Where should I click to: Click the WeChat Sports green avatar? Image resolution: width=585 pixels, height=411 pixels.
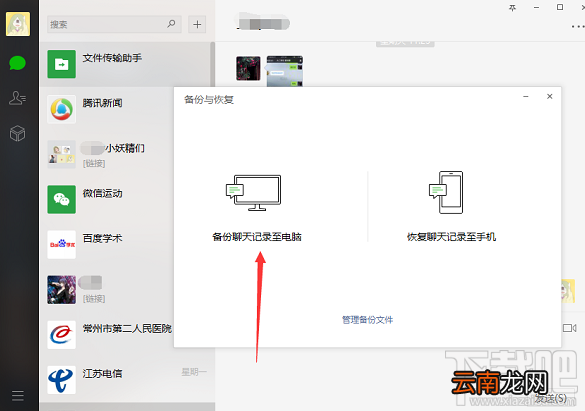[x=62, y=200]
